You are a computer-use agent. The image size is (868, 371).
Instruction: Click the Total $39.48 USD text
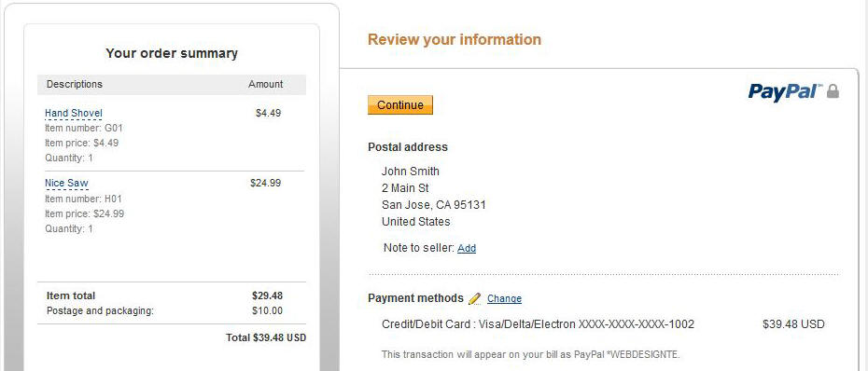[266, 337]
